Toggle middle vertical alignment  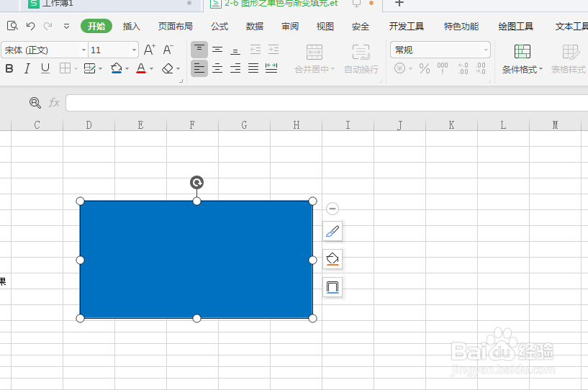point(217,50)
